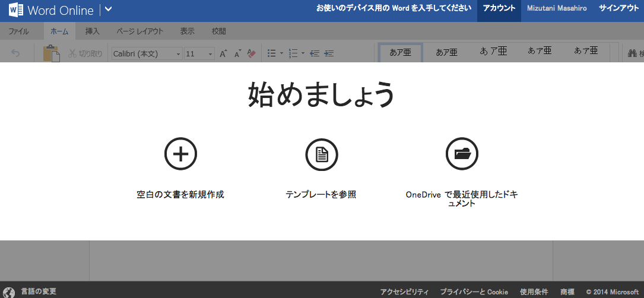
Task: Click the アカウント button in header
Action: [x=499, y=8]
